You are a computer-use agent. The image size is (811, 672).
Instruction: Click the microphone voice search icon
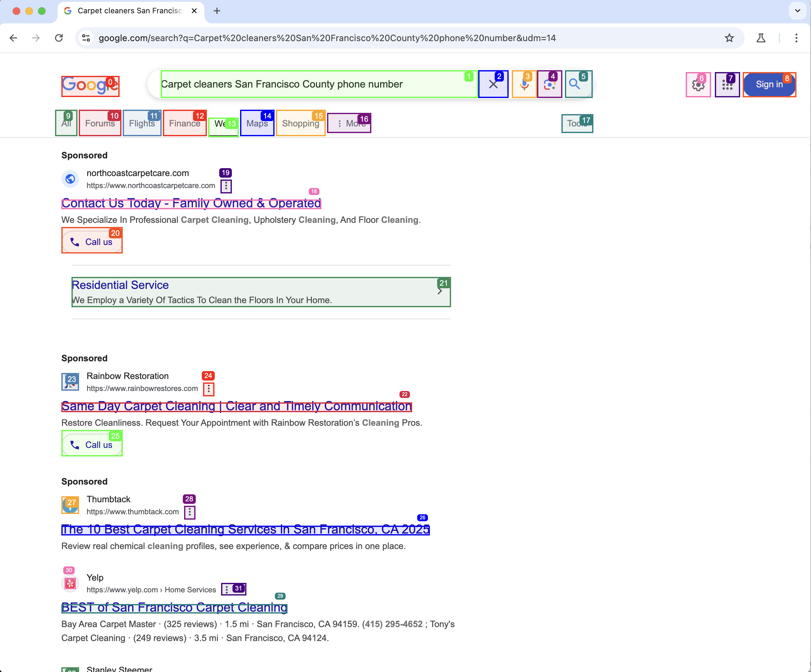tap(524, 84)
